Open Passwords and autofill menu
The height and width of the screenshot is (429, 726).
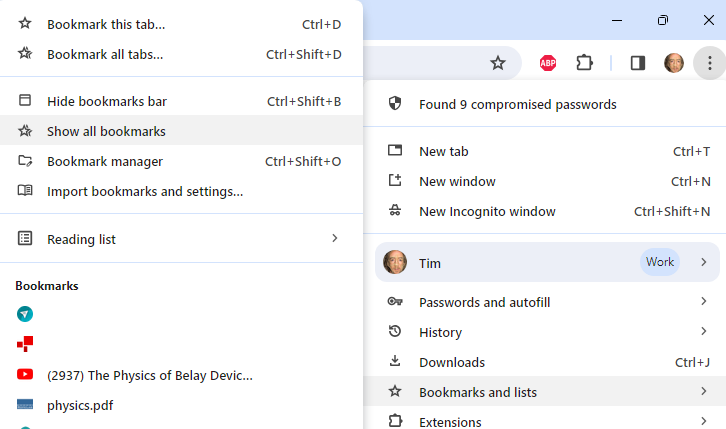pos(485,302)
